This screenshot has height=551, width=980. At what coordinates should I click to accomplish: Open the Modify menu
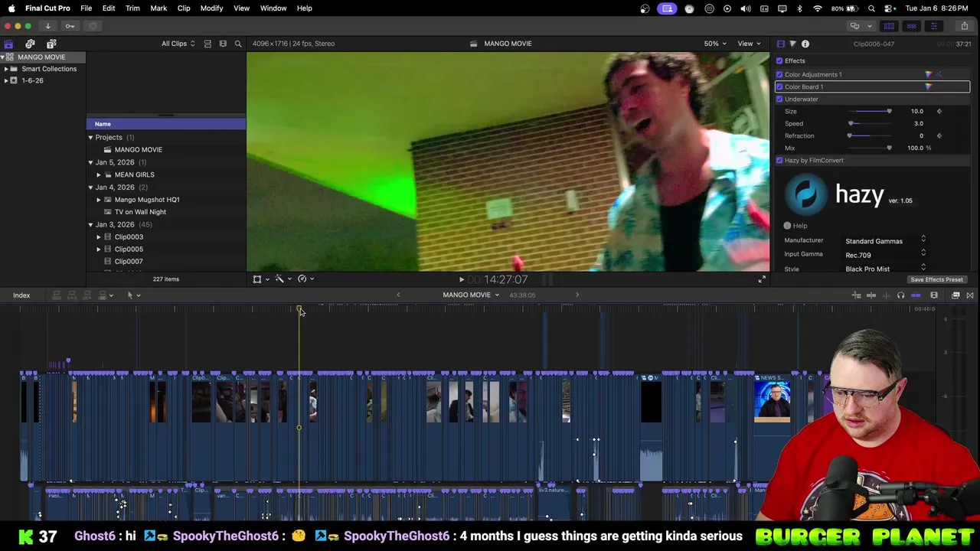point(211,8)
